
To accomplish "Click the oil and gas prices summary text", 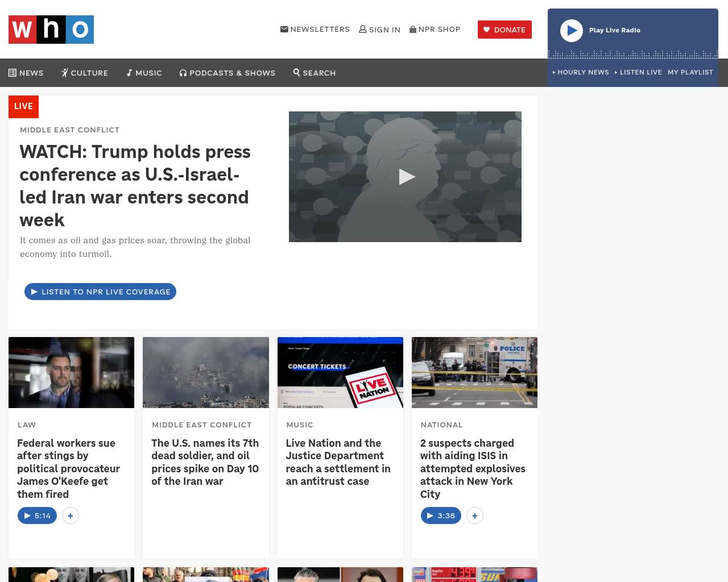I will (135, 247).
